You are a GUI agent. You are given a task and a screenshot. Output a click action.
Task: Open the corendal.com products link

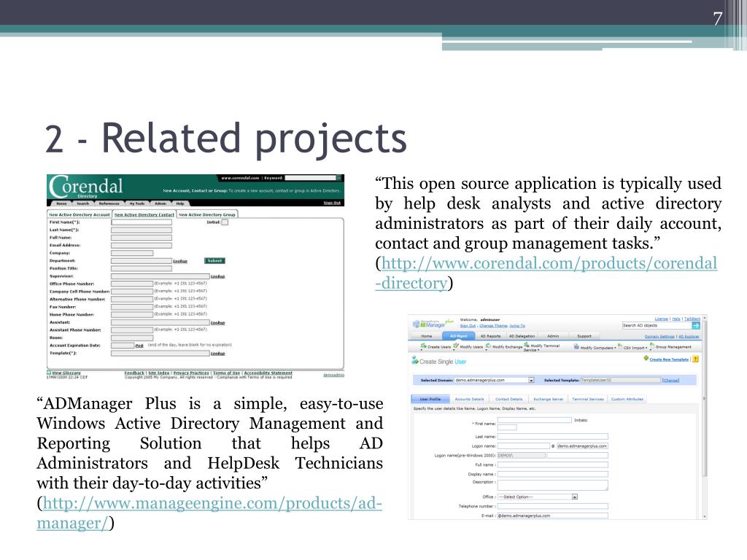546,273
